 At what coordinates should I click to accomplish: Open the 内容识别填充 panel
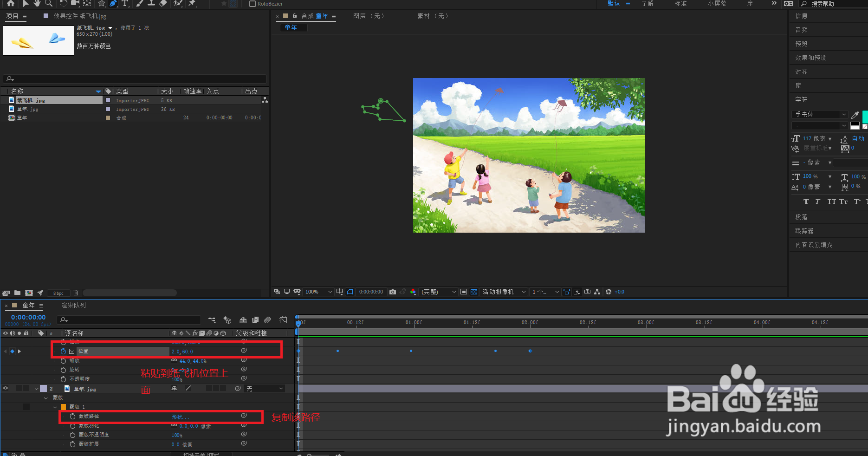(x=814, y=244)
